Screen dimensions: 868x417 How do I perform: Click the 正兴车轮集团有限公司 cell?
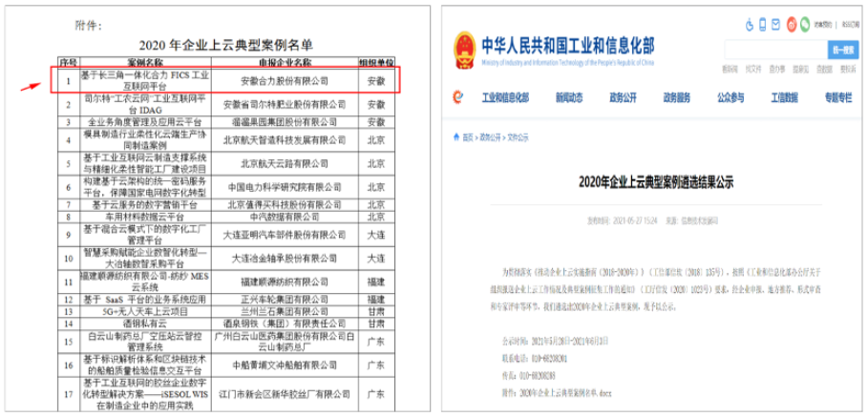pyautogui.click(x=285, y=300)
